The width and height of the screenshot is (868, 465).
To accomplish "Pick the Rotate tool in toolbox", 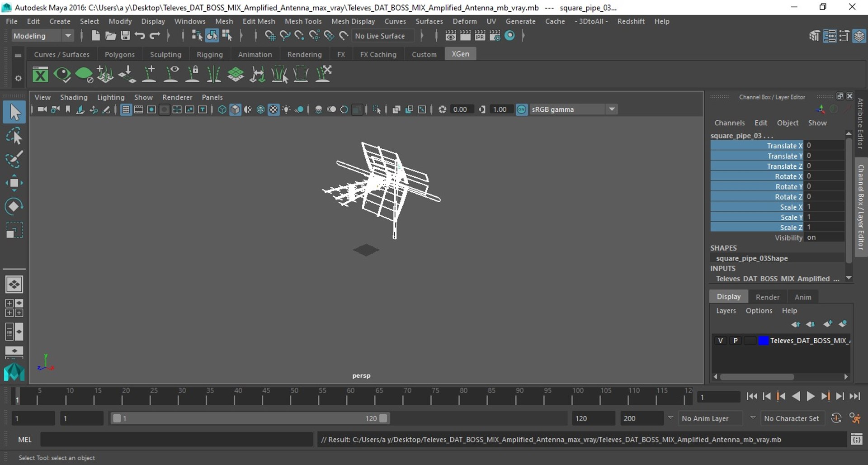I will point(14,206).
